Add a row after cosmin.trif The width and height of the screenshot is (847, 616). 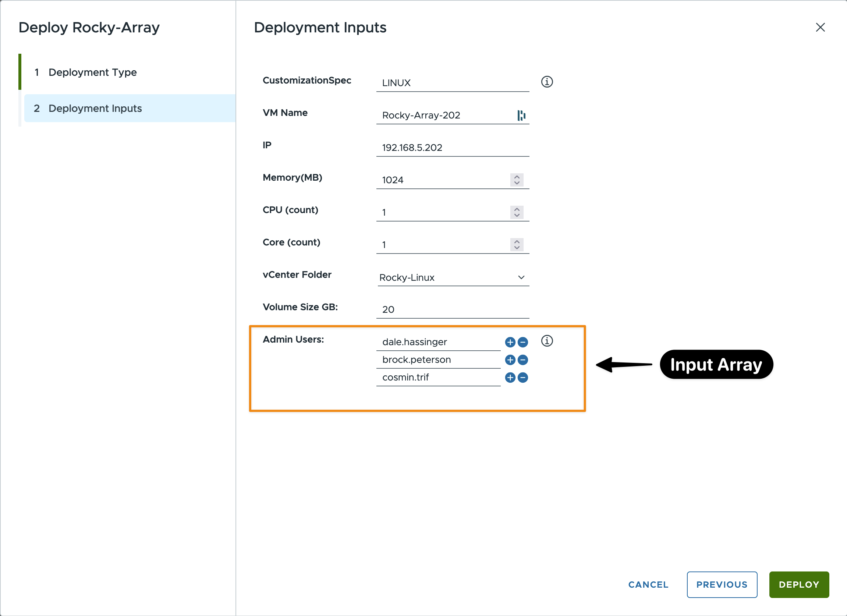coord(510,378)
